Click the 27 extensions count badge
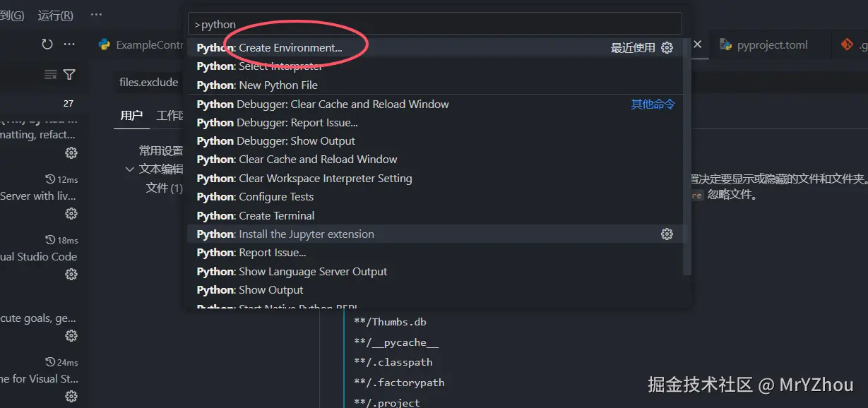 pos(69,104)
